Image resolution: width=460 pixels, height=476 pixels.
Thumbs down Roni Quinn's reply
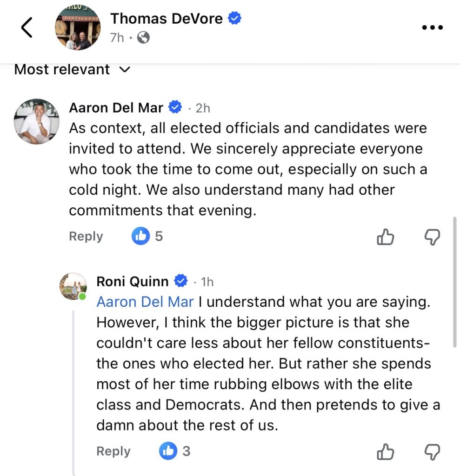tap(433, 452)
